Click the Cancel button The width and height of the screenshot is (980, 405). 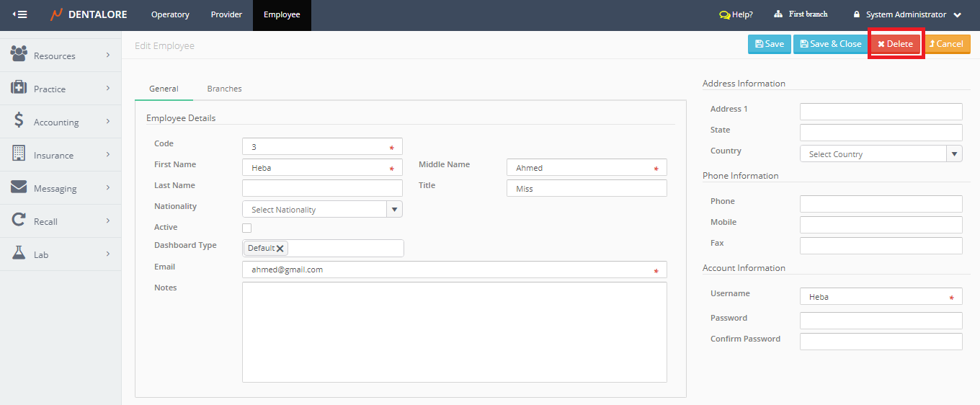[946, 44]
